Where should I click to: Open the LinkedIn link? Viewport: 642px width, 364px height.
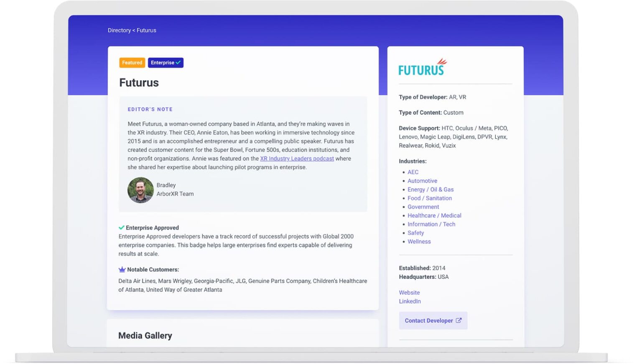[x=410, y=301]
